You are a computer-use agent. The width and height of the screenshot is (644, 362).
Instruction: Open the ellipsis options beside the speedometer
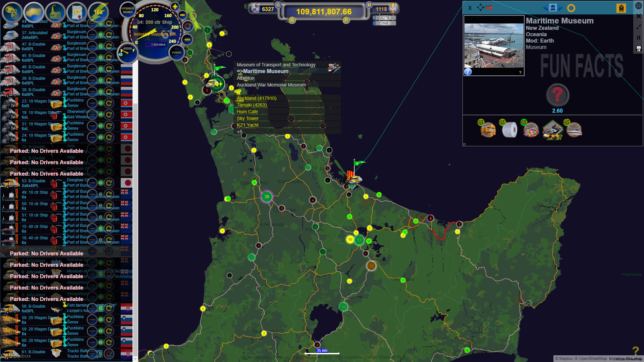coord(187,40)
